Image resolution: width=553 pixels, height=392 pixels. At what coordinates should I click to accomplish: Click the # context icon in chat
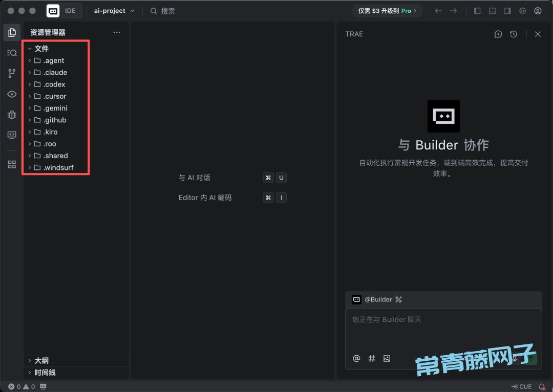coord(372,358)
